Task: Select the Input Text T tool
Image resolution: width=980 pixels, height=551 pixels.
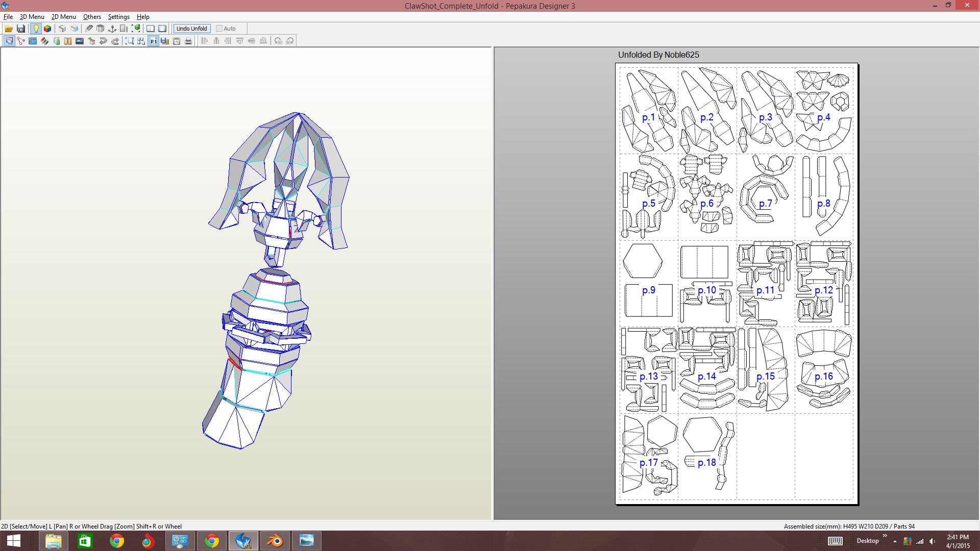Action: (68, 41)
